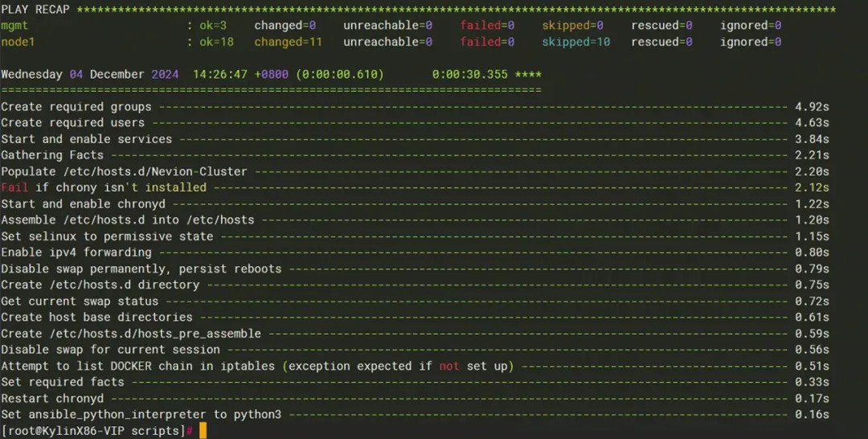Click 'ok=3' in the mgmt row

point(213,26)
